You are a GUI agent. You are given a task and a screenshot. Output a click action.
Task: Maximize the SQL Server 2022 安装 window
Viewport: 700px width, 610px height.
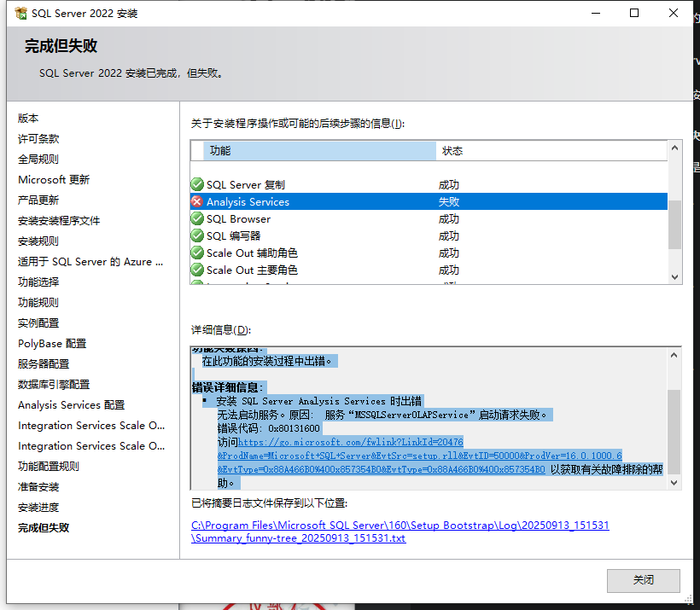coord(634,14)
